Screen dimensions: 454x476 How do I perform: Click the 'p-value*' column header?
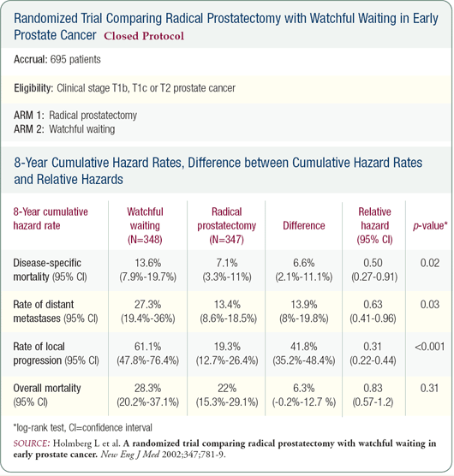(430, 225)
